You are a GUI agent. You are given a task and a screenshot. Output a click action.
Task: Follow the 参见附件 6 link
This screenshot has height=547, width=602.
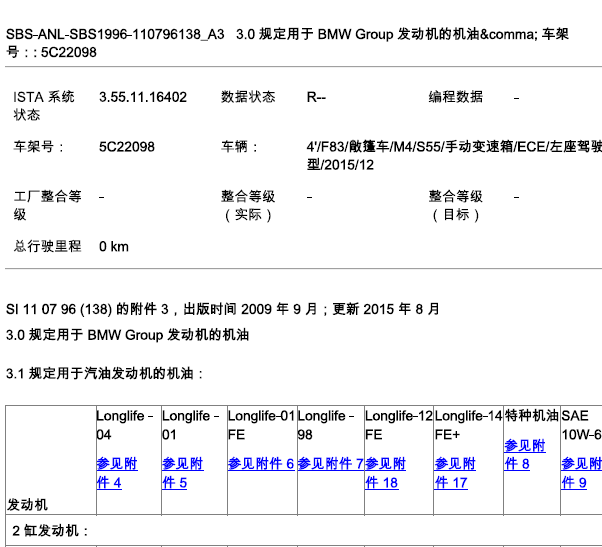[x=261, y=464]
